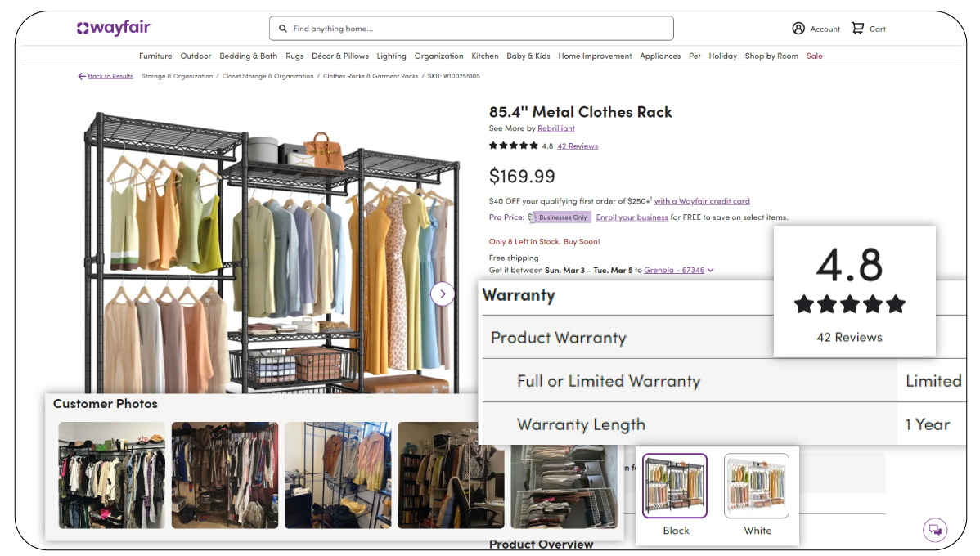Click the Businesses Only pro price badge

(563, 217)
